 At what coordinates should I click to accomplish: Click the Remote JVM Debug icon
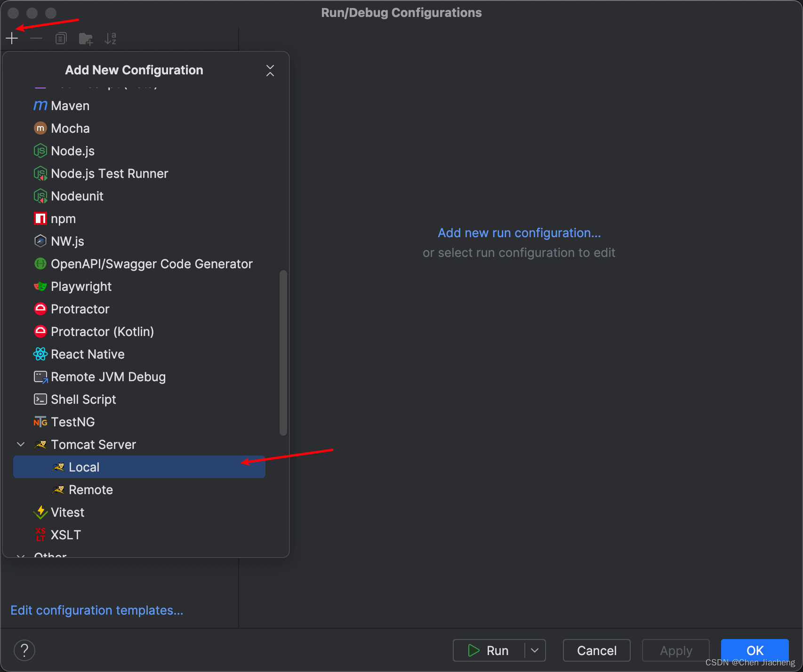(41, 377)
